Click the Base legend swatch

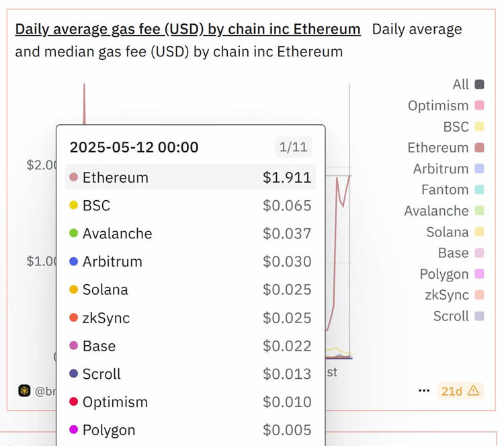(479, 253)
